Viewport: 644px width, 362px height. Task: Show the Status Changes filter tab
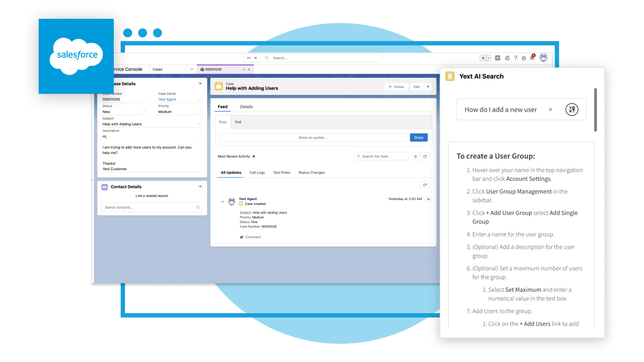click(x=312, y=173)
